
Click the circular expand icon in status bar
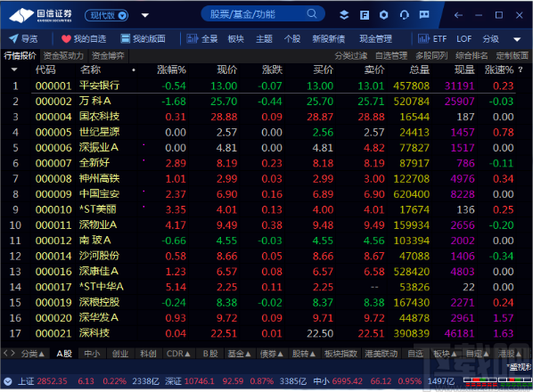[x=8, y=381]
